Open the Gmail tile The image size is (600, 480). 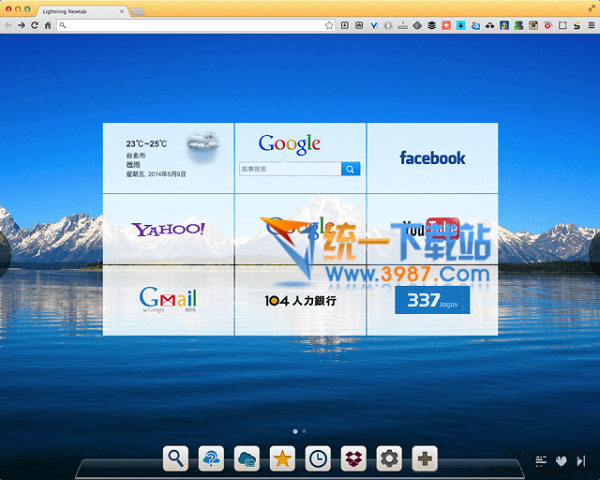click(168, 300)
